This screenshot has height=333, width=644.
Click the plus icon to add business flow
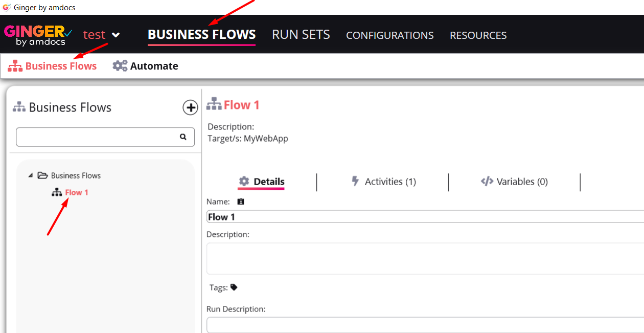point(190,107)
